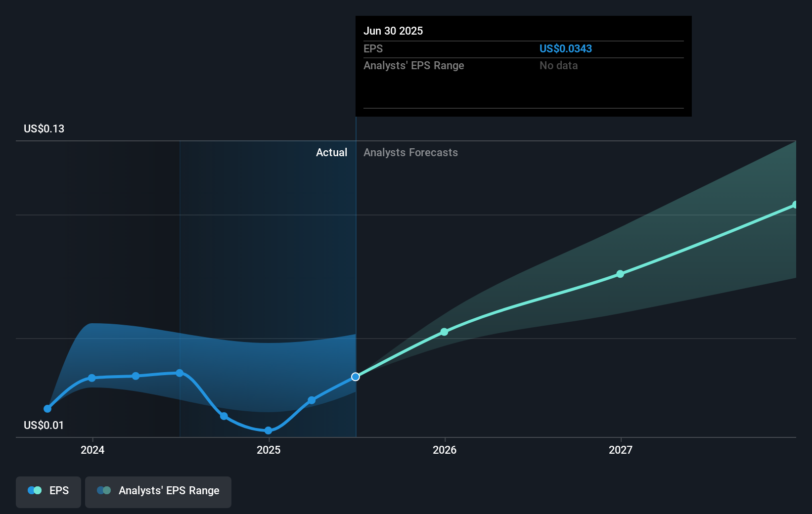Toggle the Analysts' EPS Range legend item

click(158, 491)
